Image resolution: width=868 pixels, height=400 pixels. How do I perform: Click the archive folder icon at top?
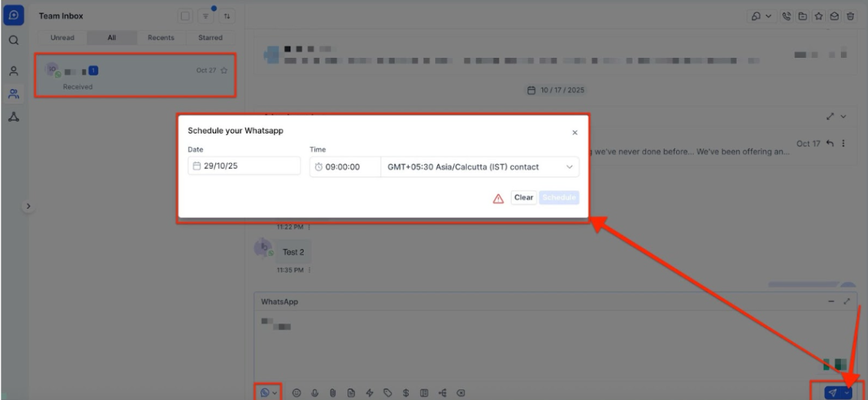pyautogui.click(x=802, y=17)
